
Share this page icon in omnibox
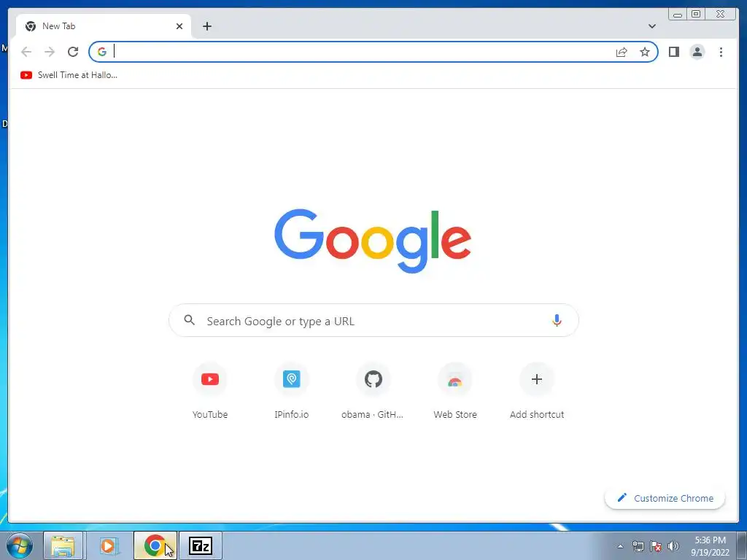(622, 52)
